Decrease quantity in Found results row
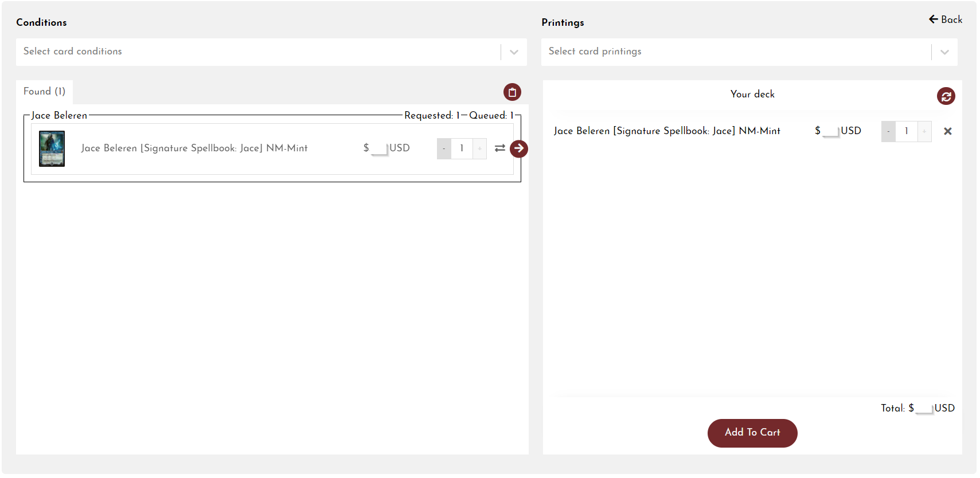Screen dimensions: 980x478 pyautogui.click(x=444, y=148)
